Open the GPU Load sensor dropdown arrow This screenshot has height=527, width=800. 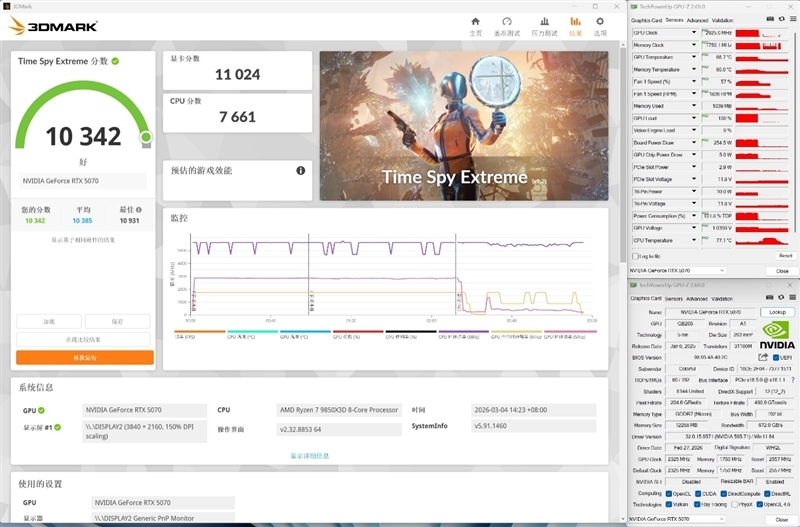(x=694, y=118)
